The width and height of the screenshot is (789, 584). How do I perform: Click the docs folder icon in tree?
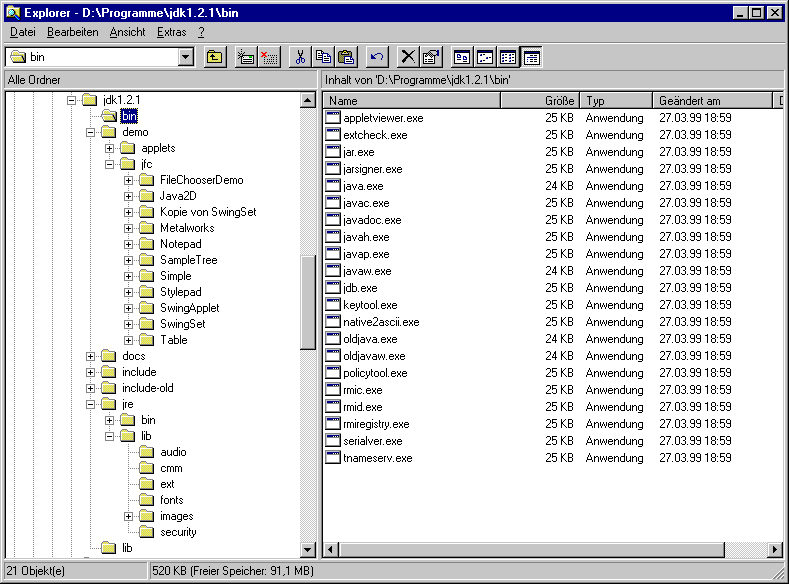(x=109, y=356)
